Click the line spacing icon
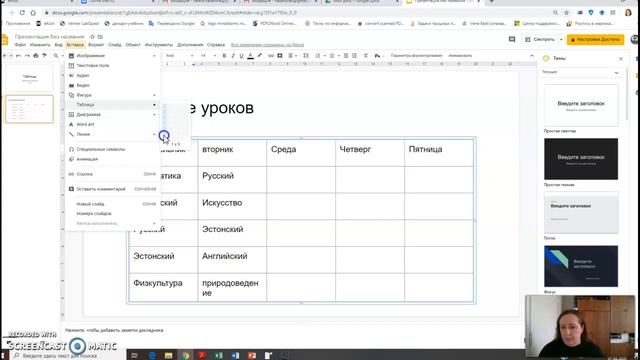Image resolution: width=640 pixels, height=360 pixels. 306,56
